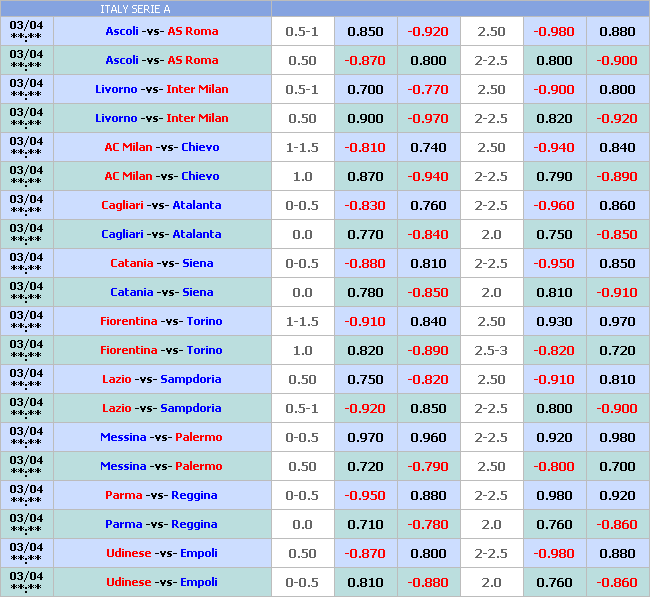
Task: Select 0.790 odds in AC Milan 1.0 handicap row
Action: (x=554, y=176)
